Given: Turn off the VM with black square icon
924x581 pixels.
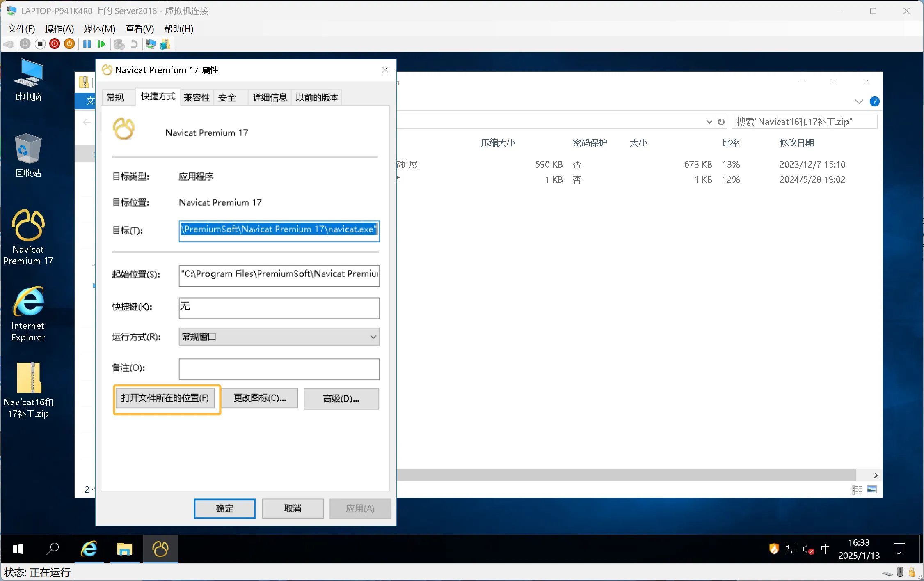Looking at the screenshot, I should (x=40, y=44).
